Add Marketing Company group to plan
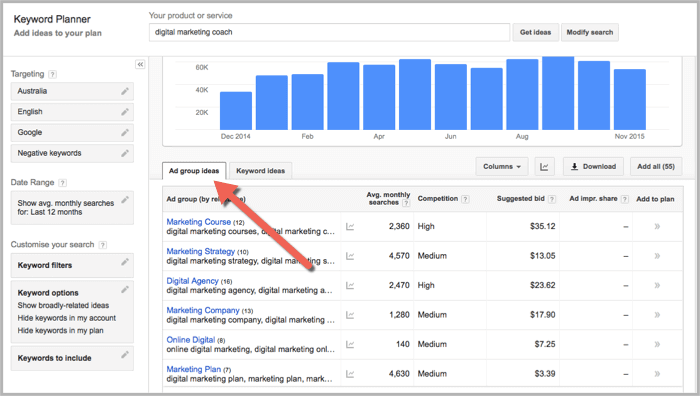700x396 pixels. pyautogui.click(x=657, y=315)
